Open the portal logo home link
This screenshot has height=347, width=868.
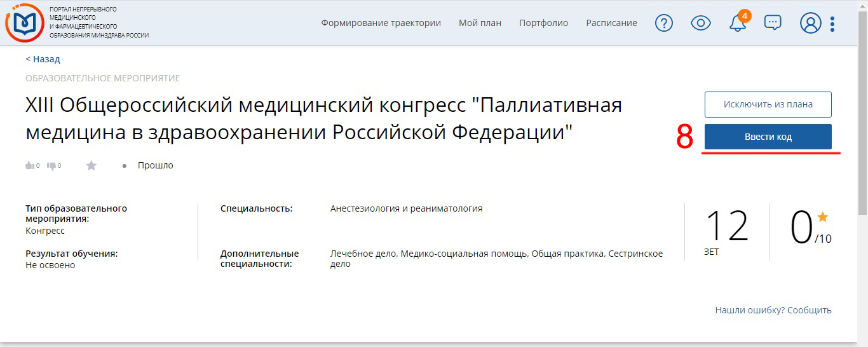tap(25, 22)
